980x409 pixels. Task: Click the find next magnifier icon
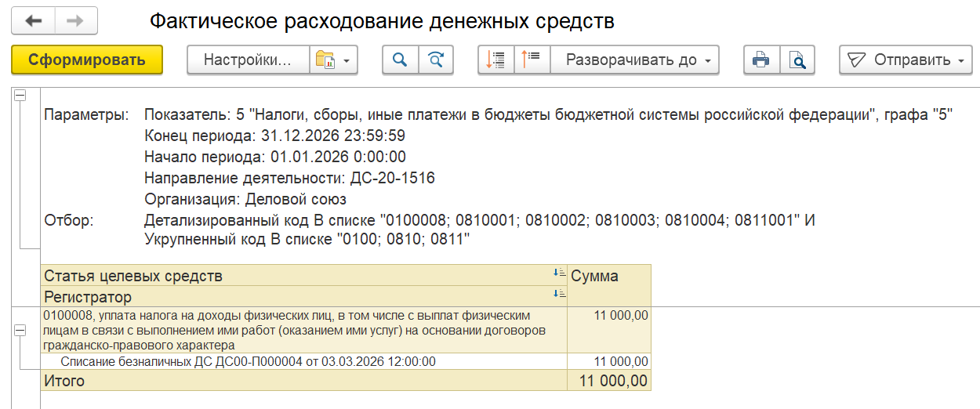point(436,60)
